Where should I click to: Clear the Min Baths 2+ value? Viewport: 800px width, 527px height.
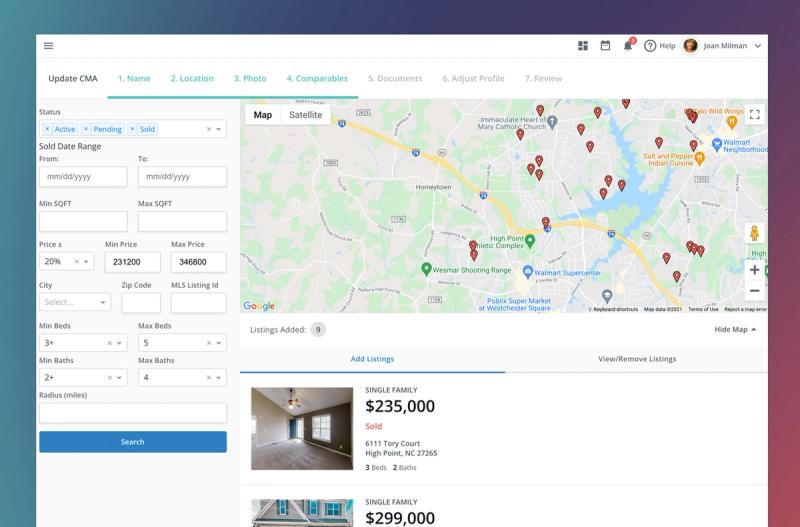click(109, 378)
